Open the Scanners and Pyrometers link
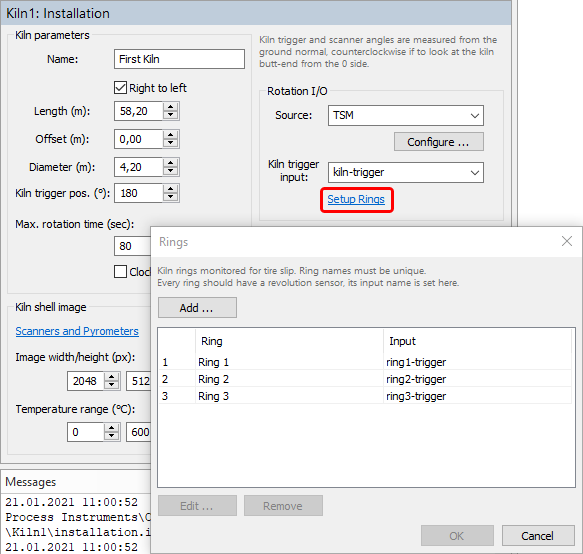The width and height of the screenshot is (583, 554). (77, 331)
